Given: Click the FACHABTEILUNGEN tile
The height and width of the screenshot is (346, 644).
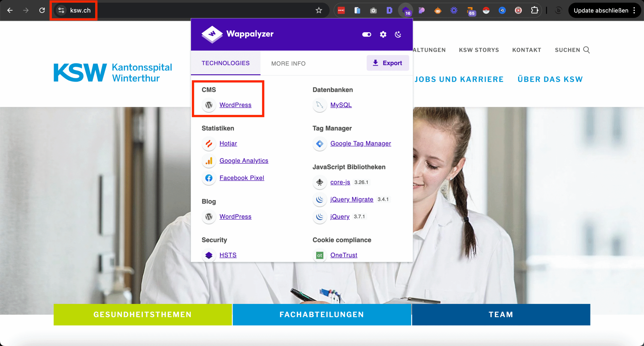Looking at the screenshot, I should [322, 315].
